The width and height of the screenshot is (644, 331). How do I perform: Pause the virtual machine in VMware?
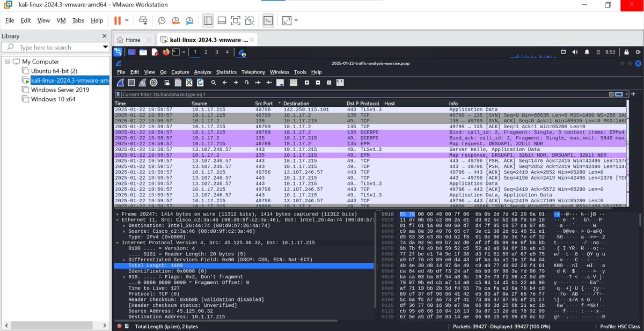click(118, 20)
